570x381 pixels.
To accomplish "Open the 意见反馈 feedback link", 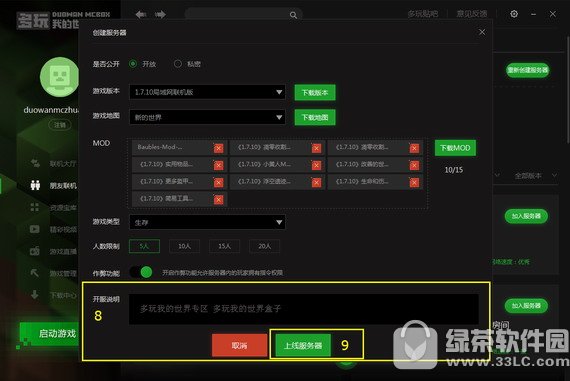I will coord(472,14).
